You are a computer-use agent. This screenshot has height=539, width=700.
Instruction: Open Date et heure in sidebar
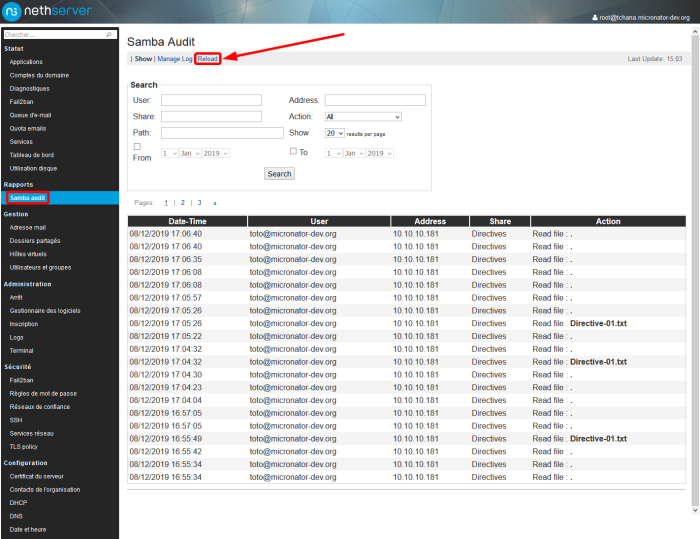pyautogui.click(x=28, y=529)
